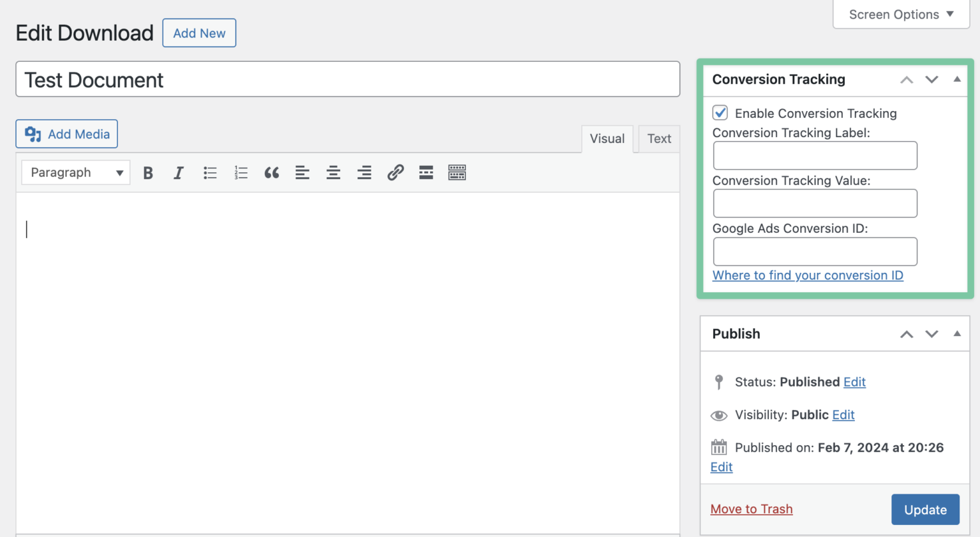
Task: Switch to the Visual editor tab
Action: click(607, 139)
